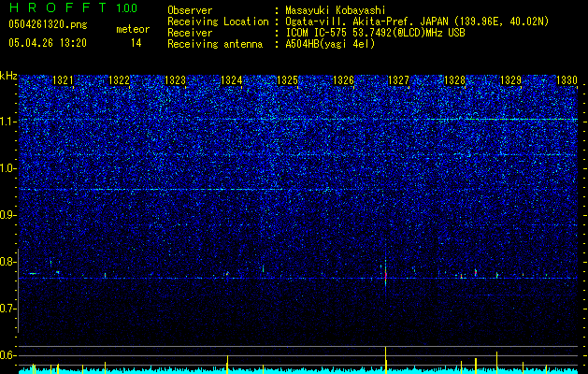588x374 pixels.
Task: Click the 1321 time marker
Action: pos(63,80)
